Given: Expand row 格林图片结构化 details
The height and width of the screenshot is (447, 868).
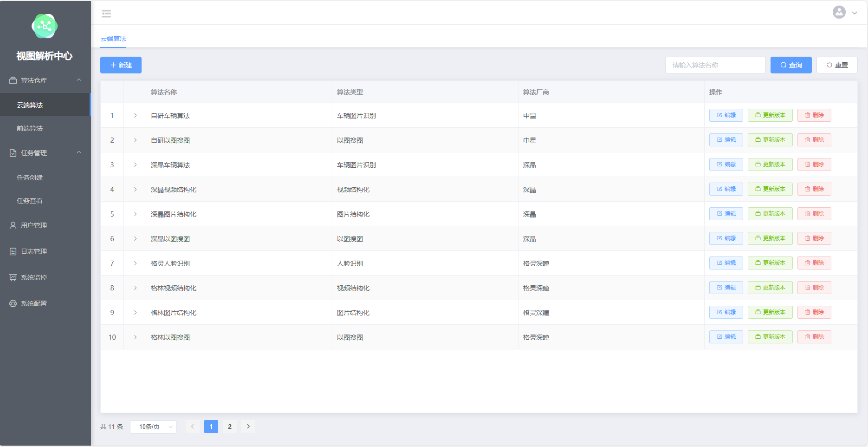Looking at the screenshot, I should click(135, 313).
